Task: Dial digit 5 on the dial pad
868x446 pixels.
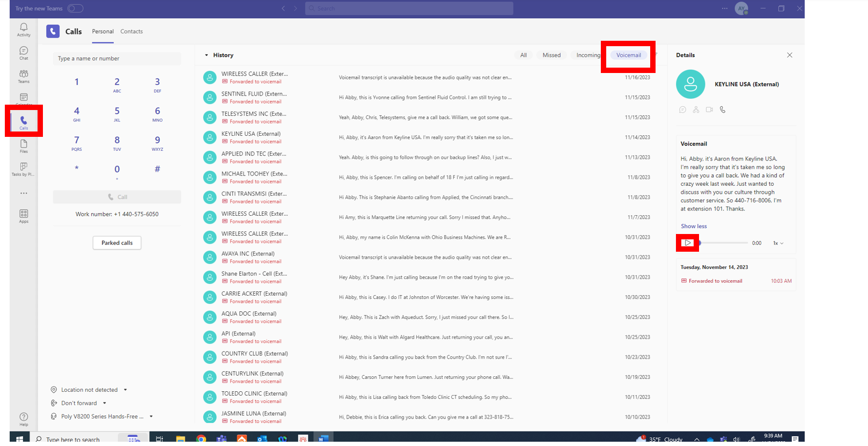Action: coord(117,113)
